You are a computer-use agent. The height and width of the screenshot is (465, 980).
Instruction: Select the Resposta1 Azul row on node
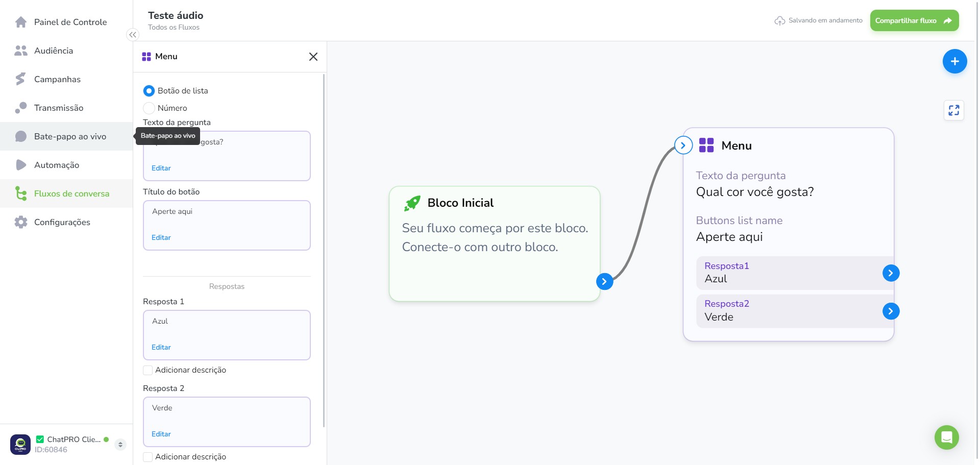795,273
